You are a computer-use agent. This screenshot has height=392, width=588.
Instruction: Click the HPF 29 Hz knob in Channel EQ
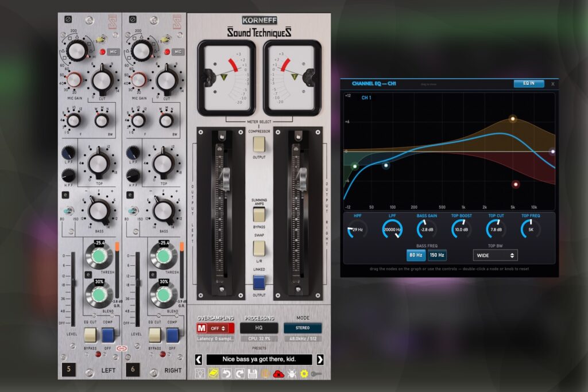coord(357,229)
